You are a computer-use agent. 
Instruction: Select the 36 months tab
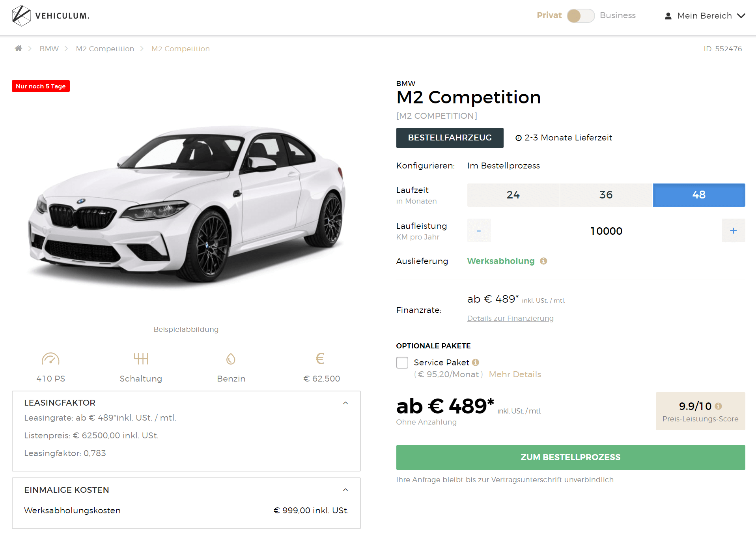click(606, 195)
